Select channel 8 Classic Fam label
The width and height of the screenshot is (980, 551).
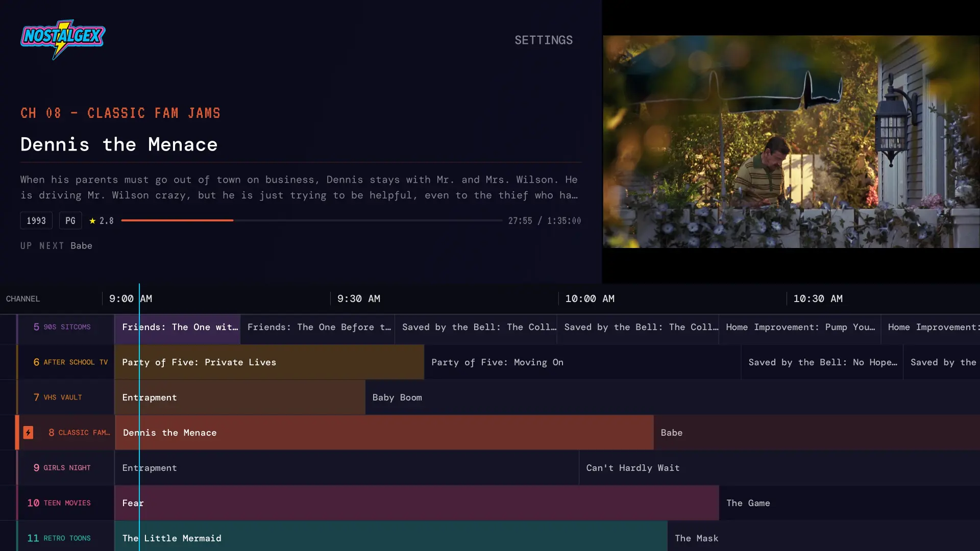tap(79, 433)
